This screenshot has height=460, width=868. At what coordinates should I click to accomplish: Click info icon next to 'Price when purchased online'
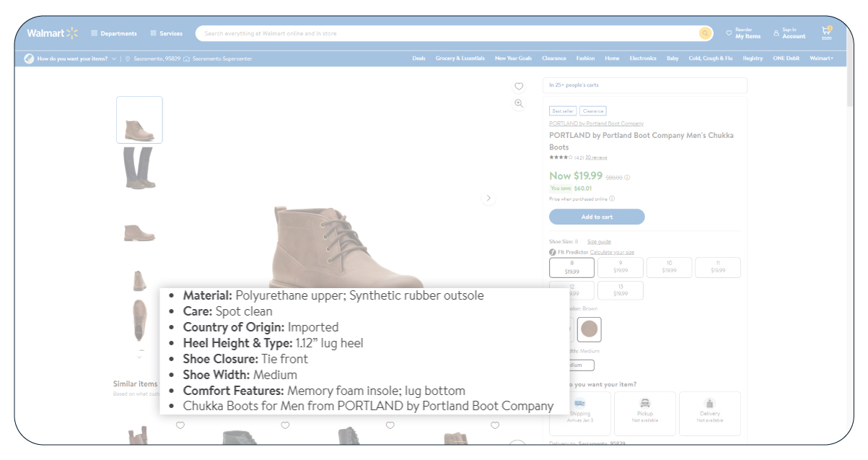pyautogui.click(x=612, y=199)
